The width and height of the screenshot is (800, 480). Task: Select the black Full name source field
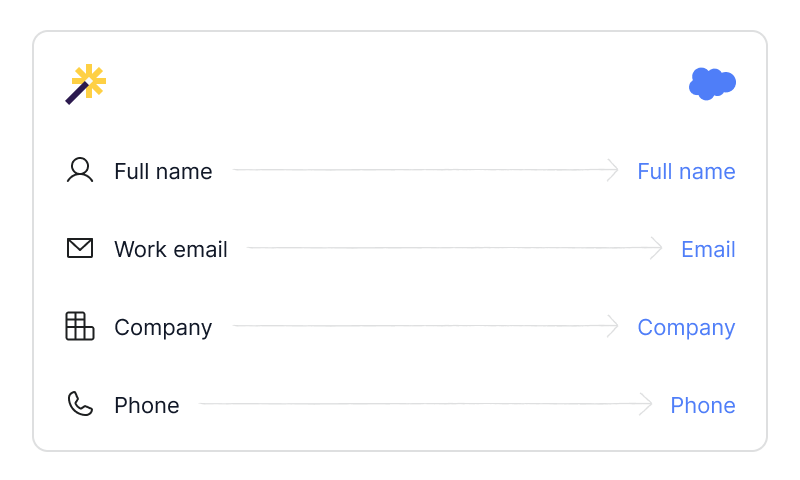click(163, 171)
